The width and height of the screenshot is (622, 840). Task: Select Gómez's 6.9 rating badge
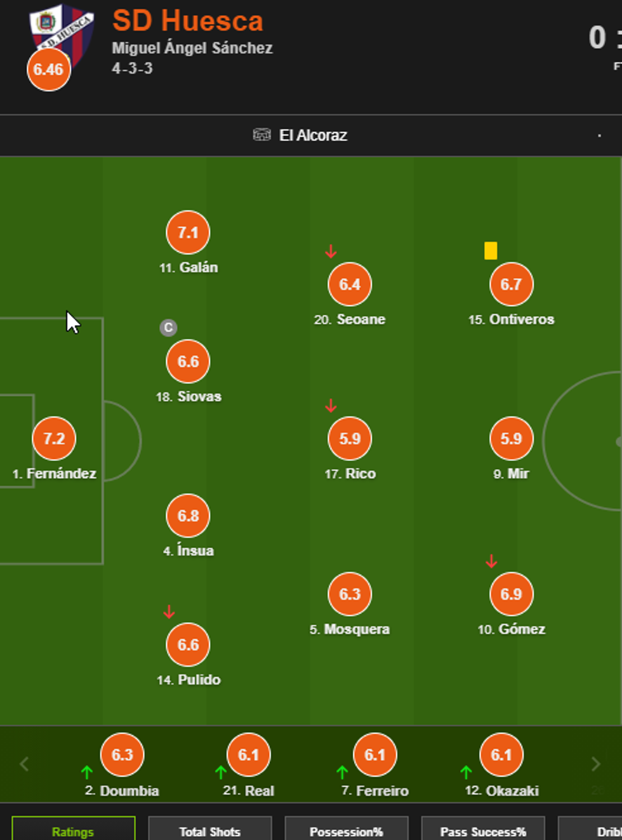click(x=511, y=594)
